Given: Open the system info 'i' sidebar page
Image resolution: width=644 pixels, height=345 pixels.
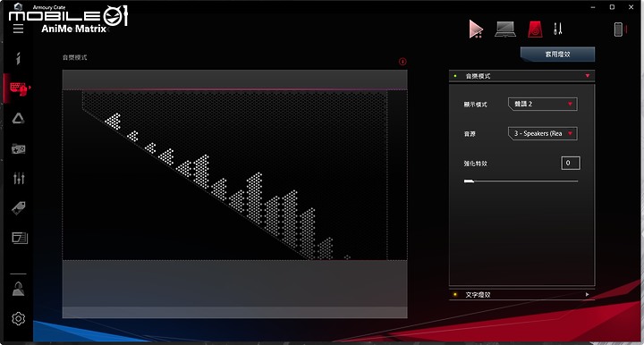Looking at the screenshot, I should pos(18,58).
